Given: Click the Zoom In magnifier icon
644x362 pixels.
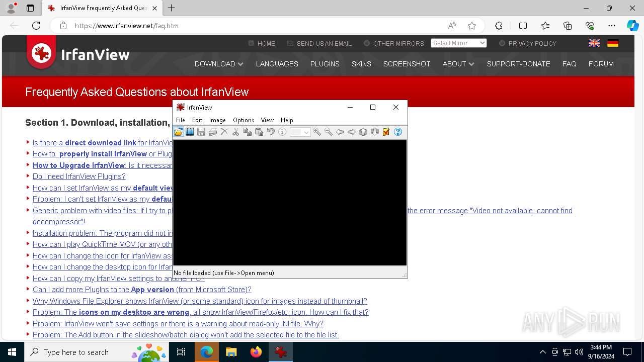Looking at the screenshot, I should point(317,132).
